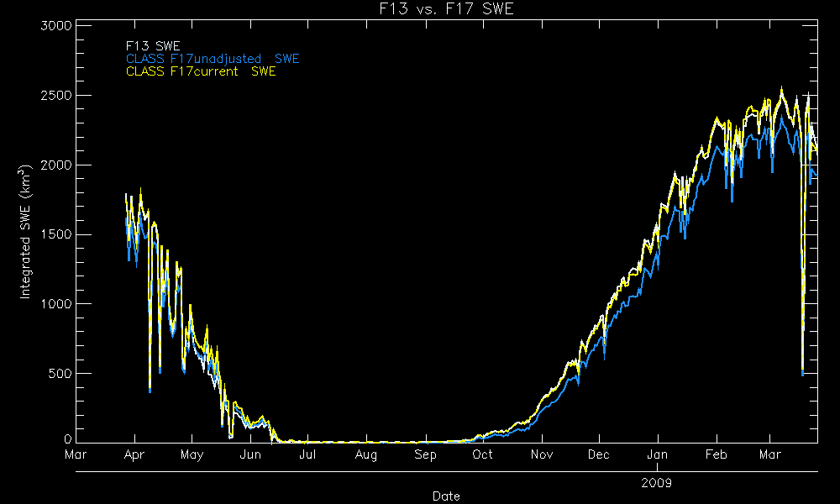Click the Feb x-axis tick label

coord(716,456)
